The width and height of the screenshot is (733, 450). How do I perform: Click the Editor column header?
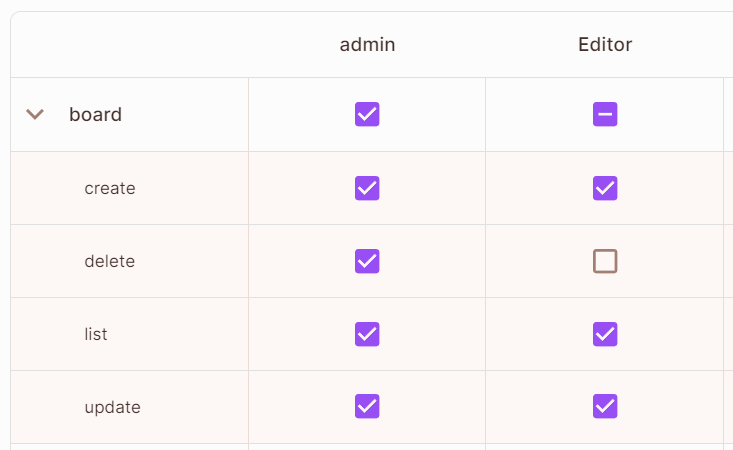605,45
